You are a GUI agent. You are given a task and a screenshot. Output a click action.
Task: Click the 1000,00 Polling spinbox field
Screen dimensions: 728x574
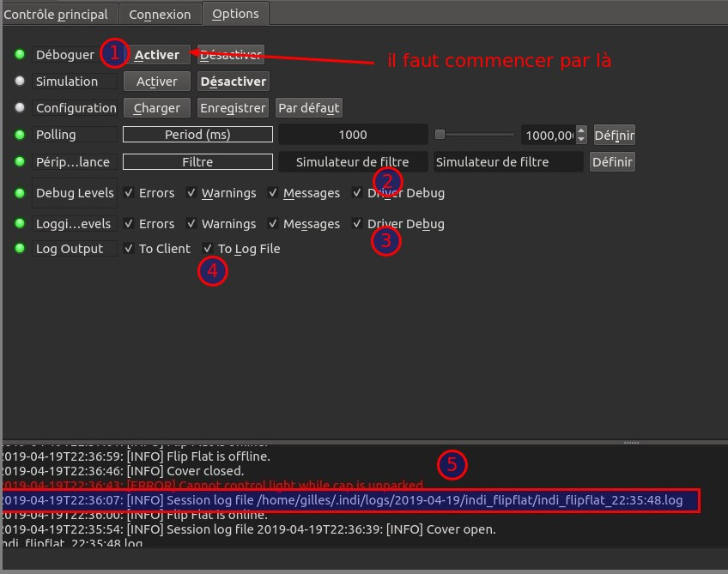click(x=549, y=135)
